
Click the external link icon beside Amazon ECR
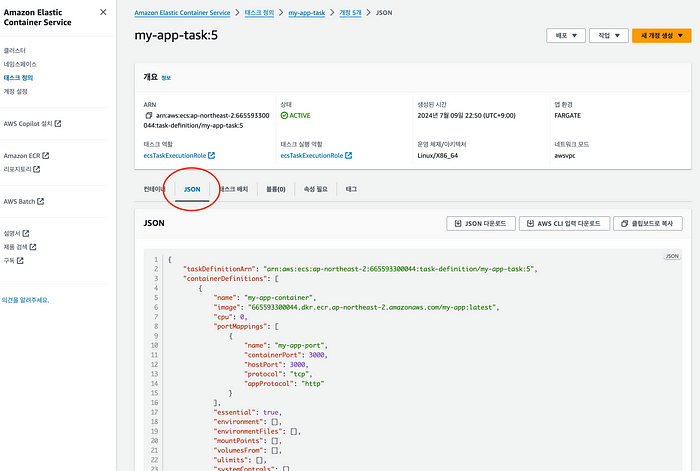pos(46,155)
